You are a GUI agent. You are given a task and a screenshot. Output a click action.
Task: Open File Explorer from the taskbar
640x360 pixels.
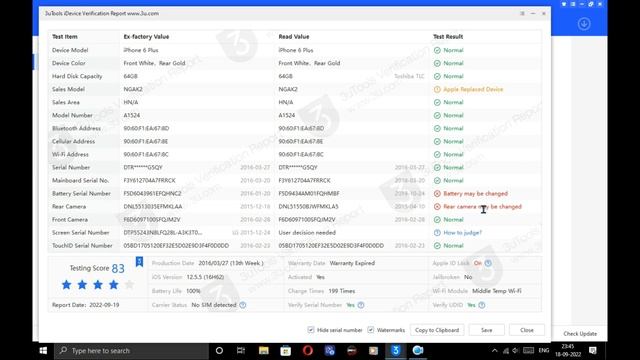(264, 351)
